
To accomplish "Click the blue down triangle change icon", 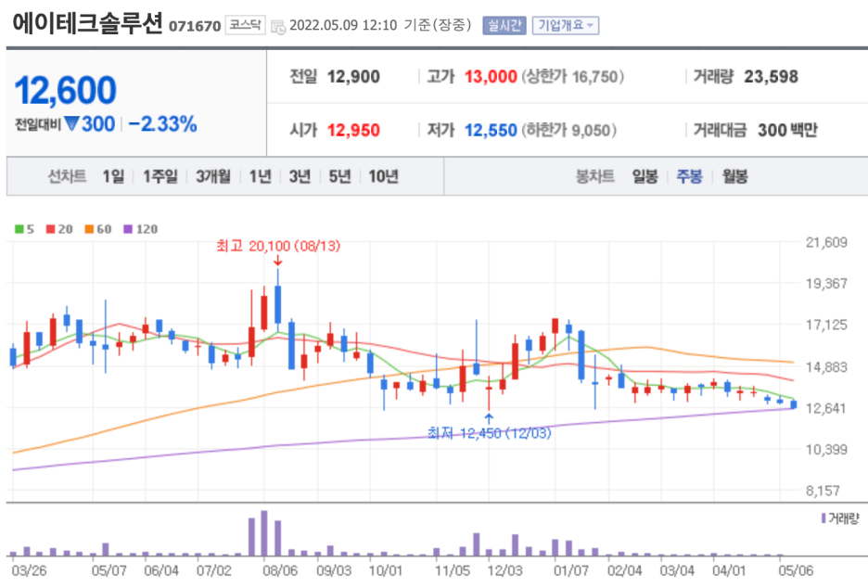I will (71, 123).
